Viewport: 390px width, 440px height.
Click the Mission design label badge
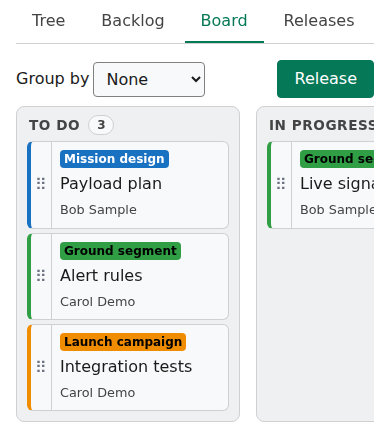pyautogui.click(x=114, y=159)
